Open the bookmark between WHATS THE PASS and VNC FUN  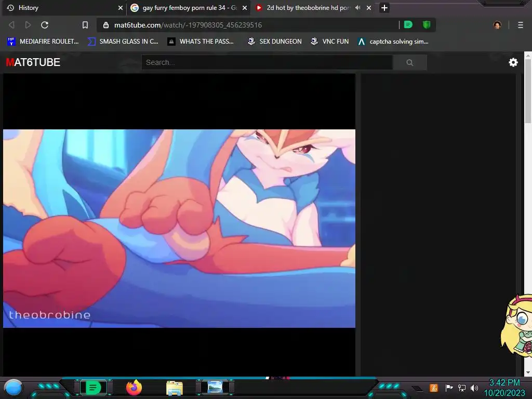275,42
